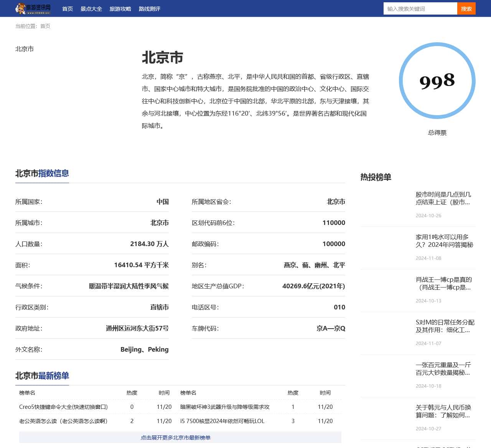Open the 一张百元重量 hot article
This screenshot has width=491, height=448.
(443, 369)
